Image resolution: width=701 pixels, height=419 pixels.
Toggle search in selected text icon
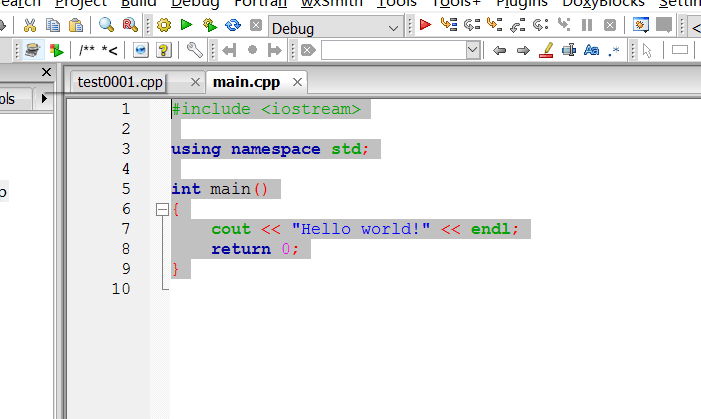tap(569, 50)
